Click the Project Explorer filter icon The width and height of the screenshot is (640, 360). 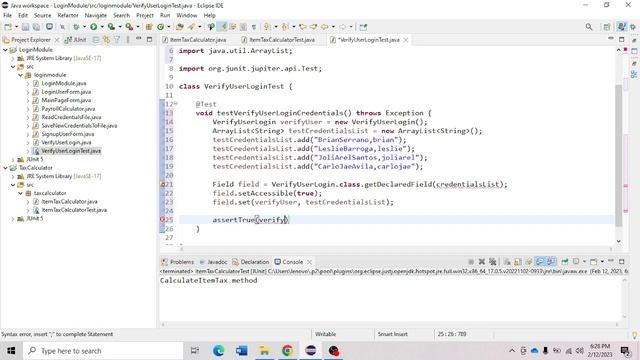click(117, 40)
